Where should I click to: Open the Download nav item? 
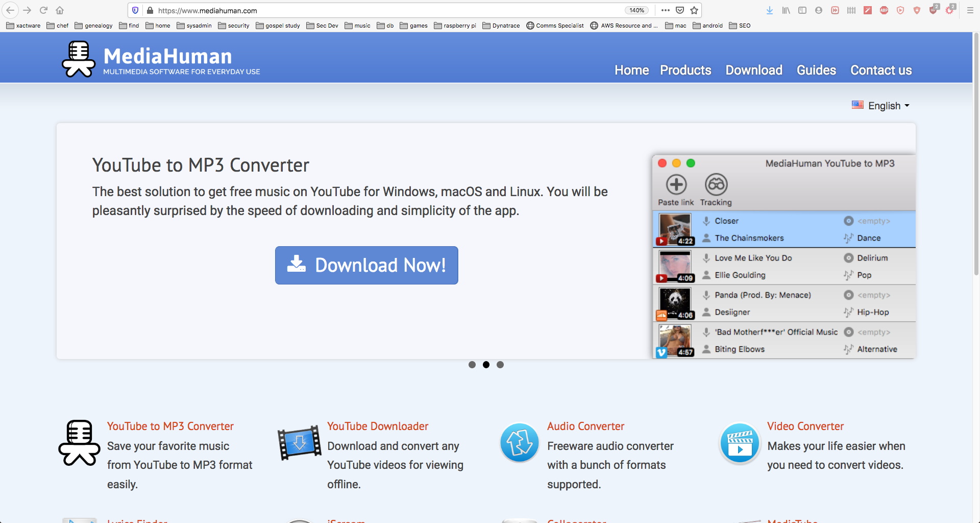(754, 70)
